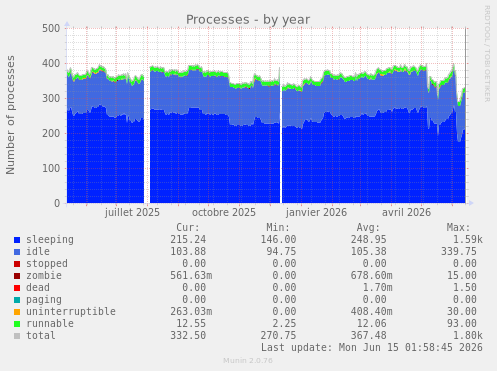Image resolution: width=497 pixels, height=371 pixels.
Task: Click runnable minimum value 2.25
Action: 284,324
